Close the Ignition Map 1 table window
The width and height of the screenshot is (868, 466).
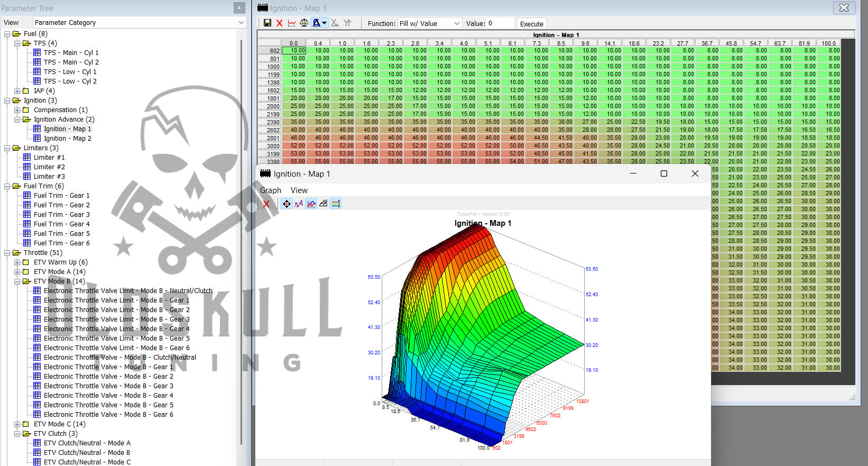(x=844, y=8)
